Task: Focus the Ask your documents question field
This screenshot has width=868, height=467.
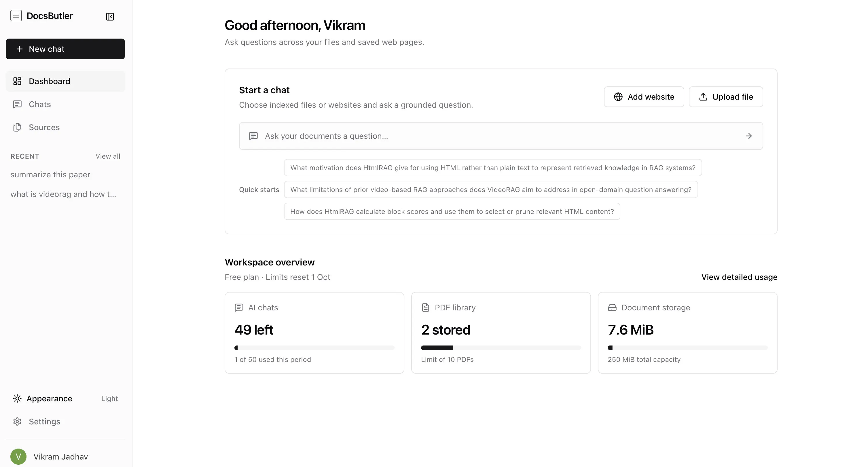Action: click(501, 136)
